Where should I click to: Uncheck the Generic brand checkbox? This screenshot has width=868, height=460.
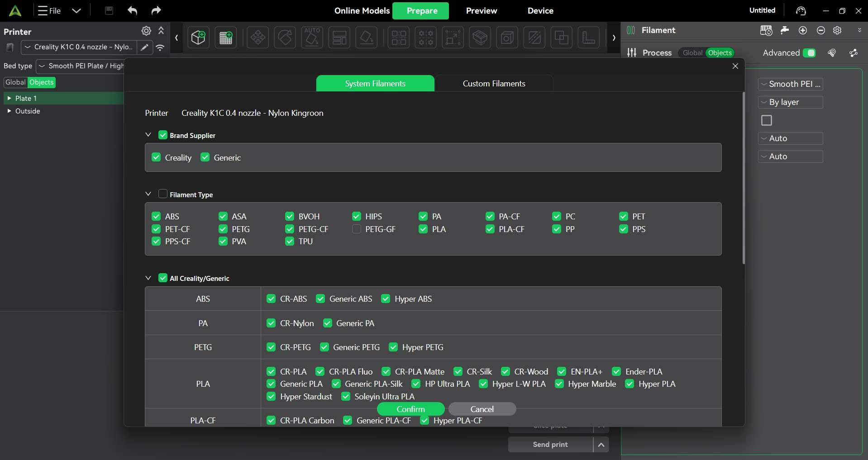pos(205,157)
